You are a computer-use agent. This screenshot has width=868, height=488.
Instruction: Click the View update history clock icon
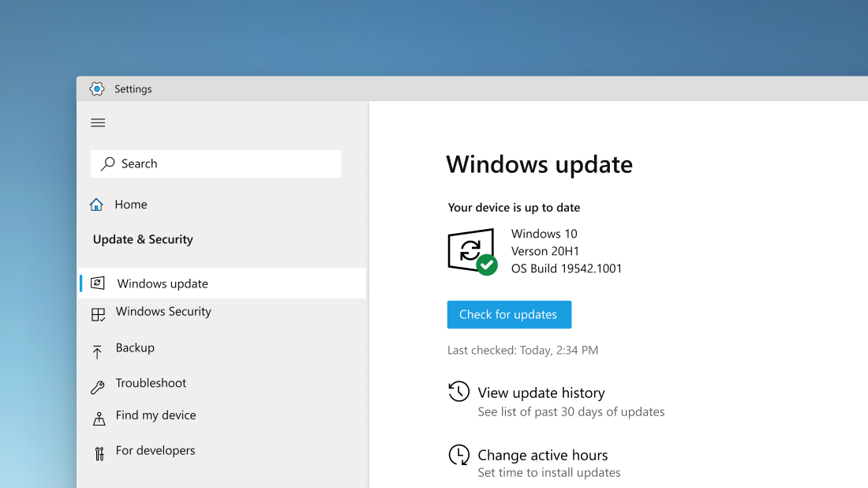point(458,391)
